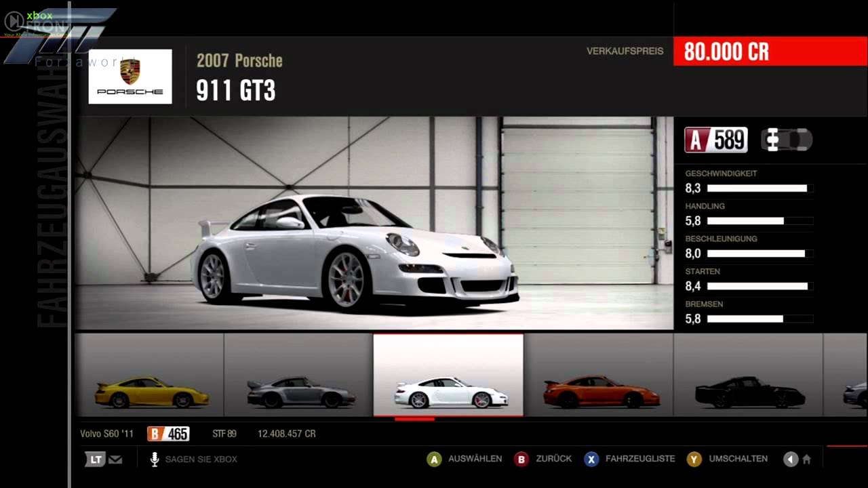The width and height of the screenshot is (868, 488).
Task: Click the BREMSEN label
Action: (704, 304)
